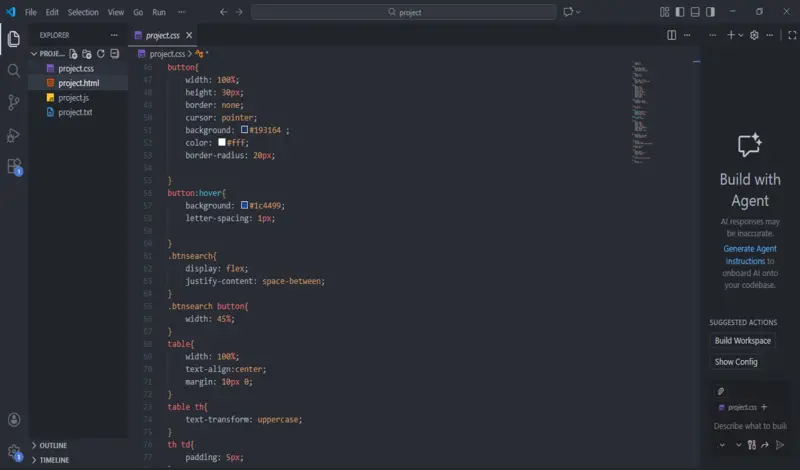This screenshot has height=470, width=800.
Task: Click the Build Workspace button
Action: coord(742,340)
